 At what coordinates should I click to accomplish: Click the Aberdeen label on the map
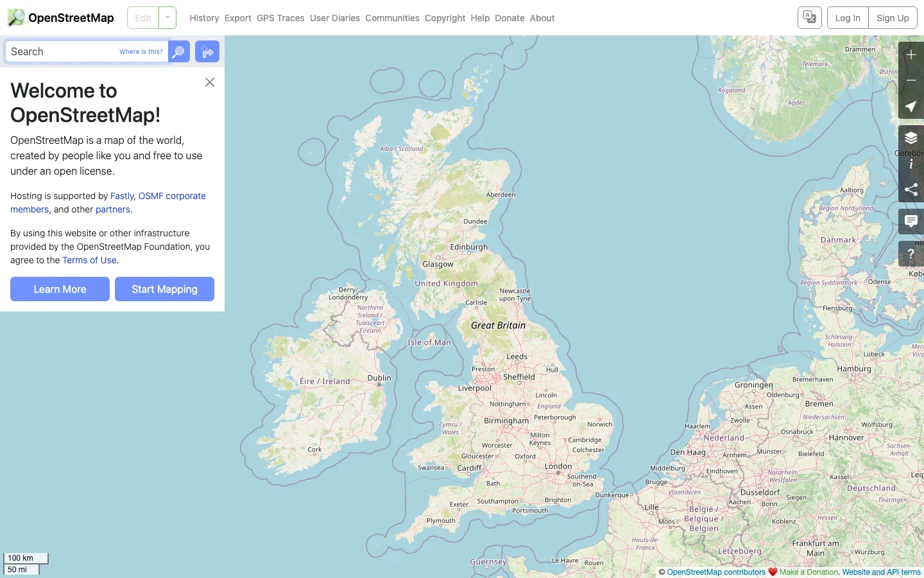click(x=501, y=195)
